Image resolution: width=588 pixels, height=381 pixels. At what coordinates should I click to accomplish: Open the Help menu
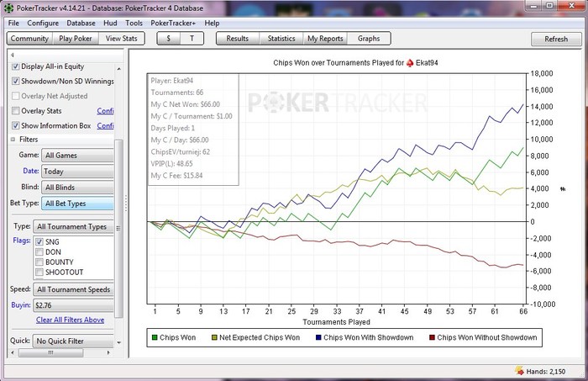(212, 23)
